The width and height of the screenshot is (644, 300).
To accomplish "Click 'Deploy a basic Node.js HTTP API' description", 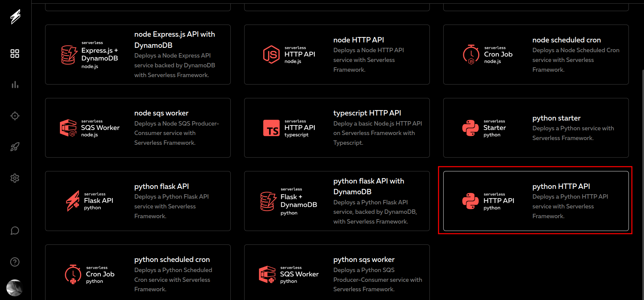I will 378,133.
